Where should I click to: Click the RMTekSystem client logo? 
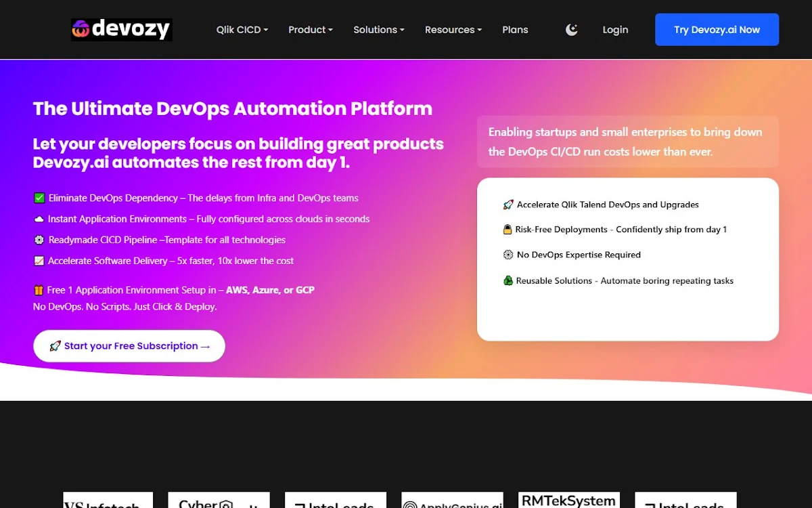569,501
